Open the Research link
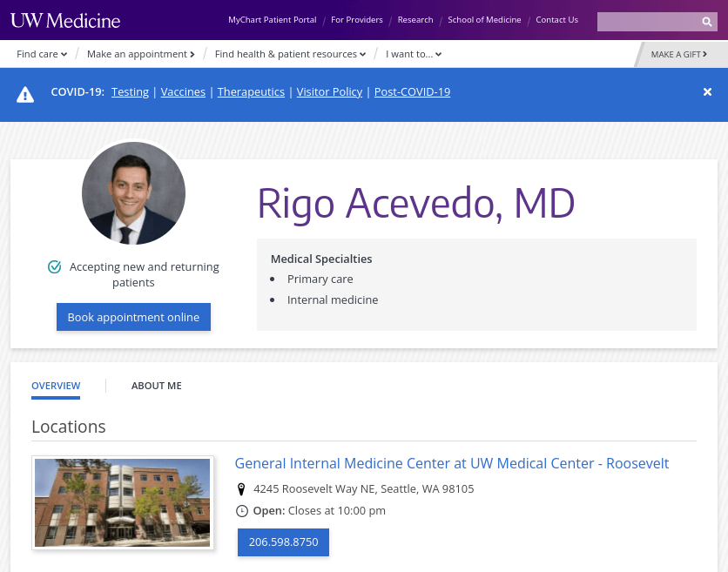Screen dimensions: 728x572 [x=415, y=20]
